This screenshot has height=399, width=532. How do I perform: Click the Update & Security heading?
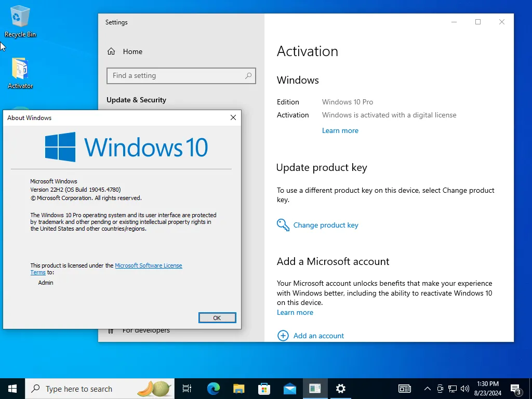pos(137,100)
